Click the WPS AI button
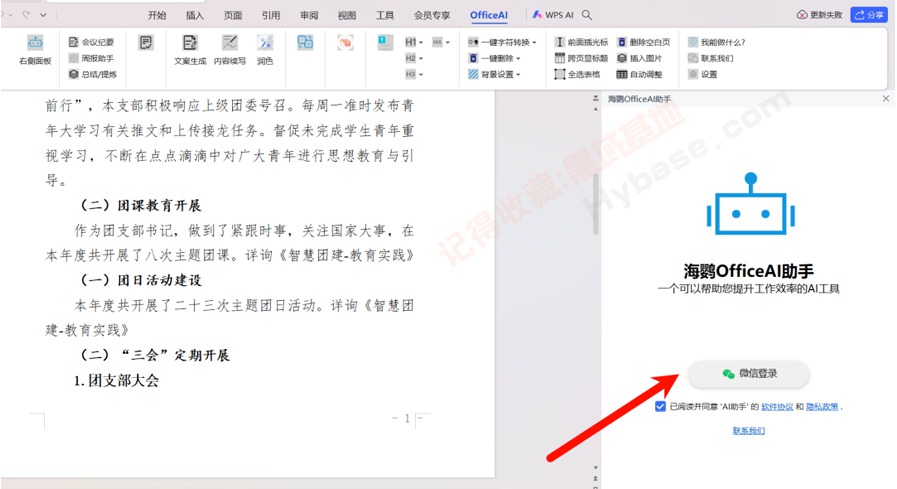 [553, 15]
